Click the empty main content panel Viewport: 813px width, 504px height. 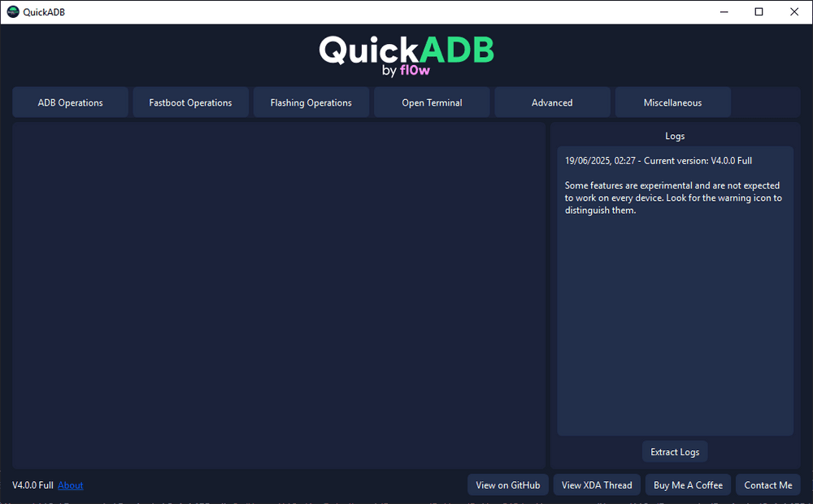pyautogui.click(x=278, y=294)
